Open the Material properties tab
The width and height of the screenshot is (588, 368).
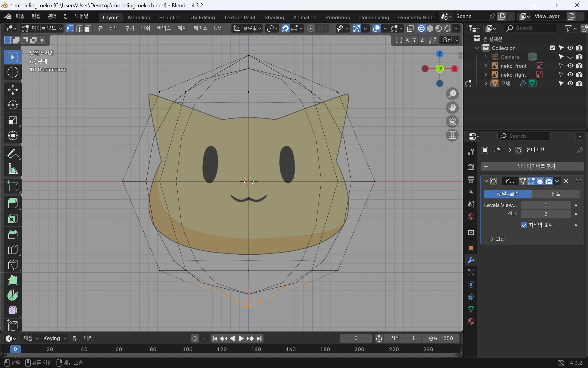pyautogui.click(x=471, y=321)
